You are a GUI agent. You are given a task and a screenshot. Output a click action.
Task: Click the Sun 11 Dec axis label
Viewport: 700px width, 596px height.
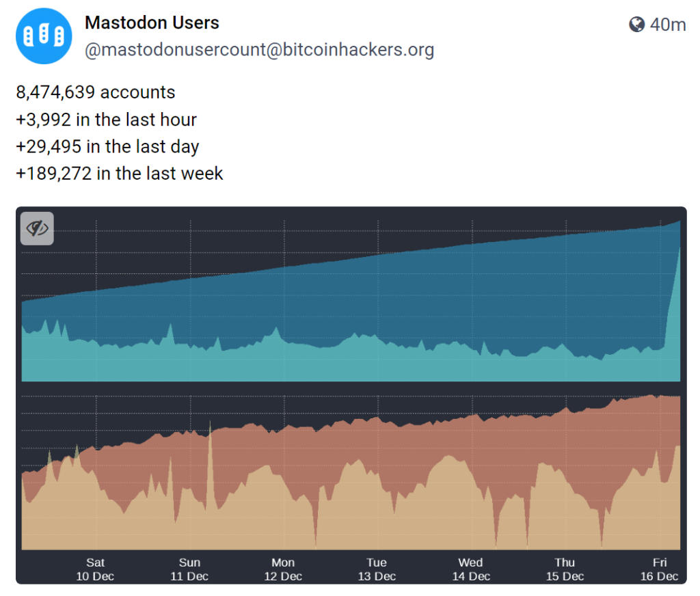189,569
